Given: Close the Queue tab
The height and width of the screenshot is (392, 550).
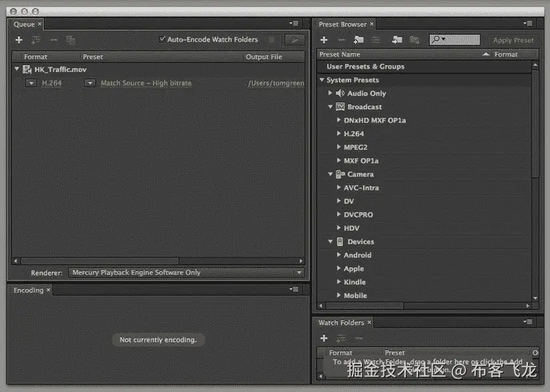Looking at the screenshot, I should (x=39, y=24).
